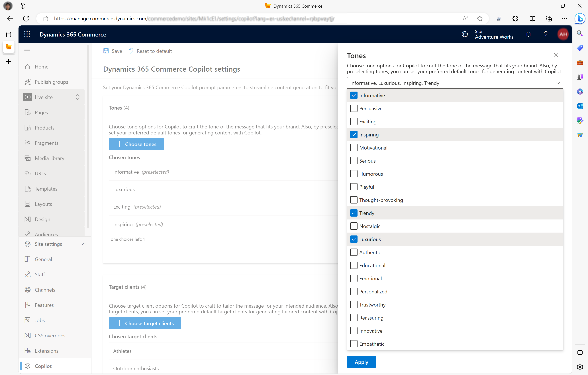Select the Choose tones menu item
This screenshot has width=588, height=375.
(136, 144)
